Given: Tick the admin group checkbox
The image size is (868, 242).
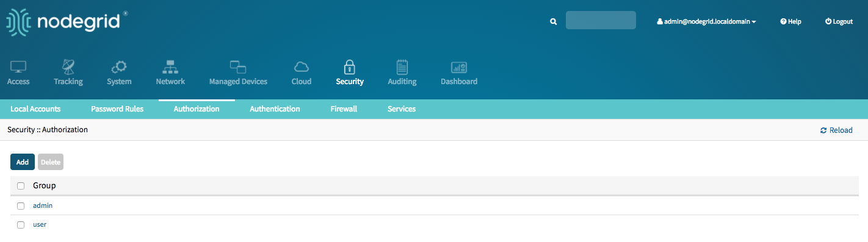Looking at the screenshot, I should pyautogui.click(x=21, y=206).
